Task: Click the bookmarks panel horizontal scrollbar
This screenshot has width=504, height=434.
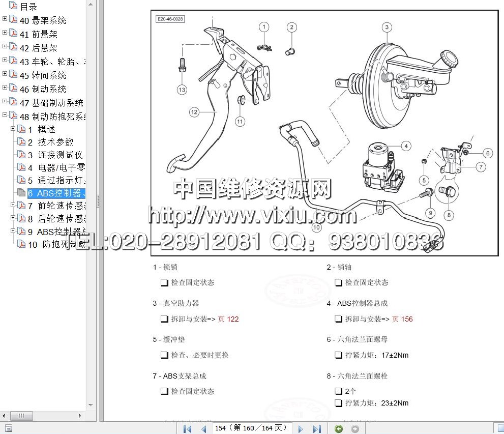Action: (x=21, y=416)
